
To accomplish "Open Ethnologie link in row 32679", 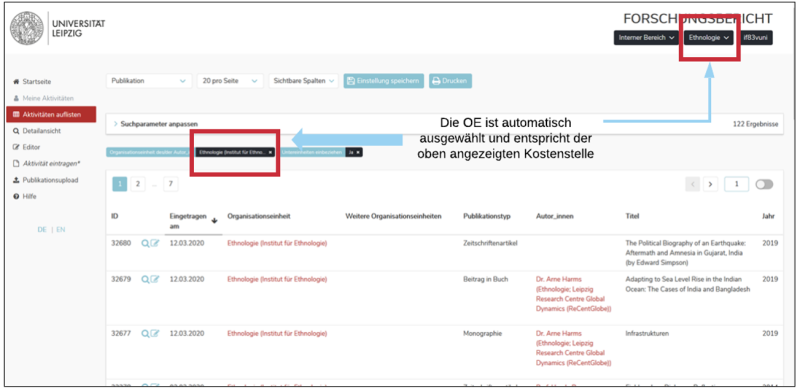I will pos(277,279).
